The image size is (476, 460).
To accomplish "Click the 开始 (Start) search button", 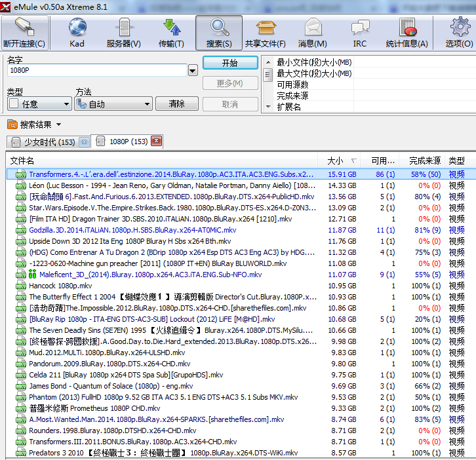I will click(230, 63).
